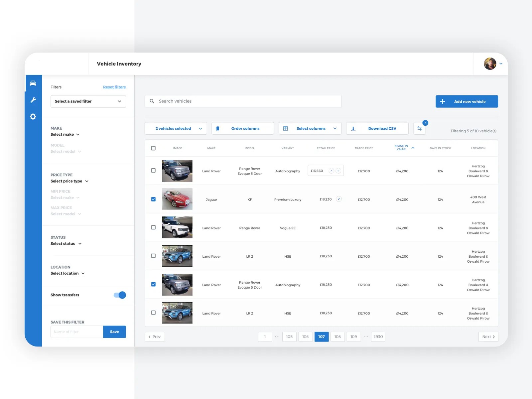Click the Reset filters link
Viewport: 532px width, 399px height.
[x=114, y=87]
